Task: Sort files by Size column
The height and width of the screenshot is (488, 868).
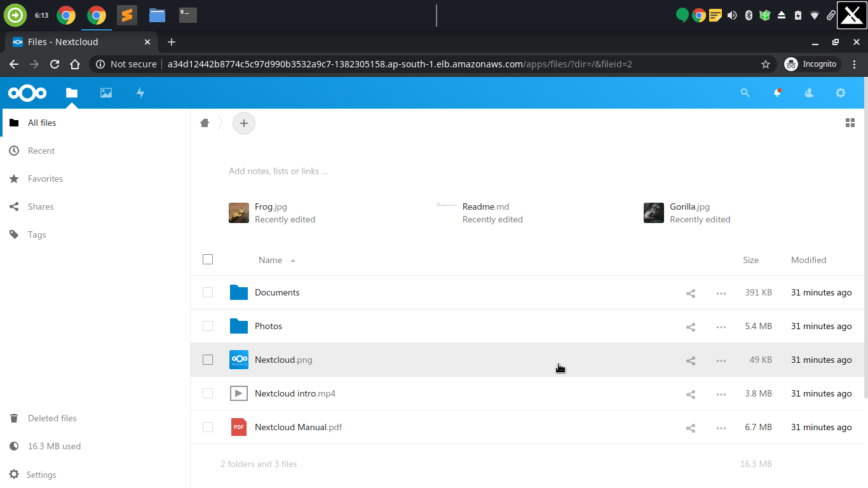Action: 750,260
